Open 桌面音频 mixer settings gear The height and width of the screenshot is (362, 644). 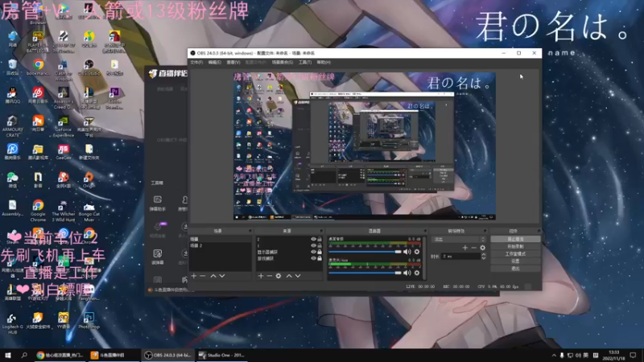click(x=417, y=252)
